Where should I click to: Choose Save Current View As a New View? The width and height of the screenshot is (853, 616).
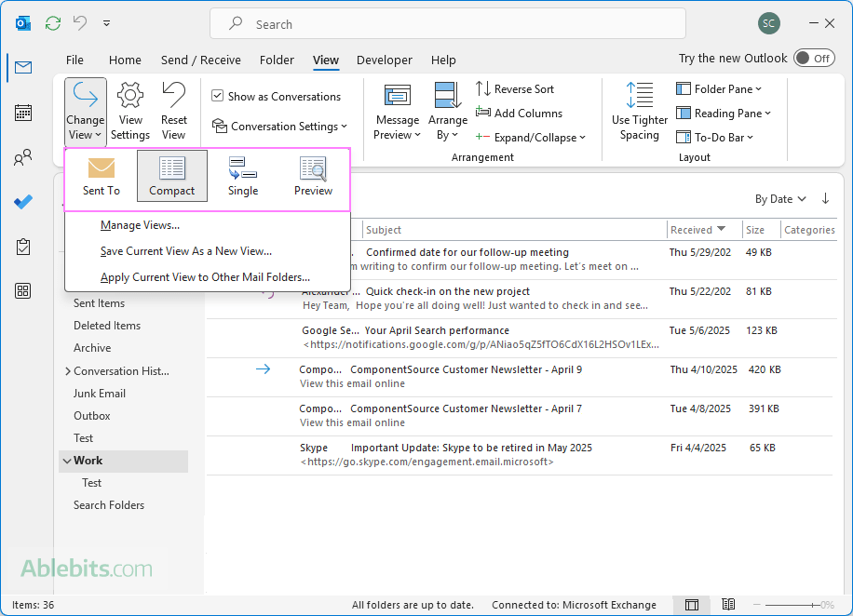[x=208, y=251]
